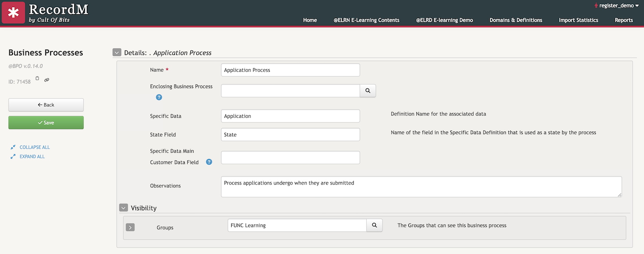This screenshot has width=644, height=254.
Task: Copy the record ID with clipboard icon
Action: click(x=37, y=79)
